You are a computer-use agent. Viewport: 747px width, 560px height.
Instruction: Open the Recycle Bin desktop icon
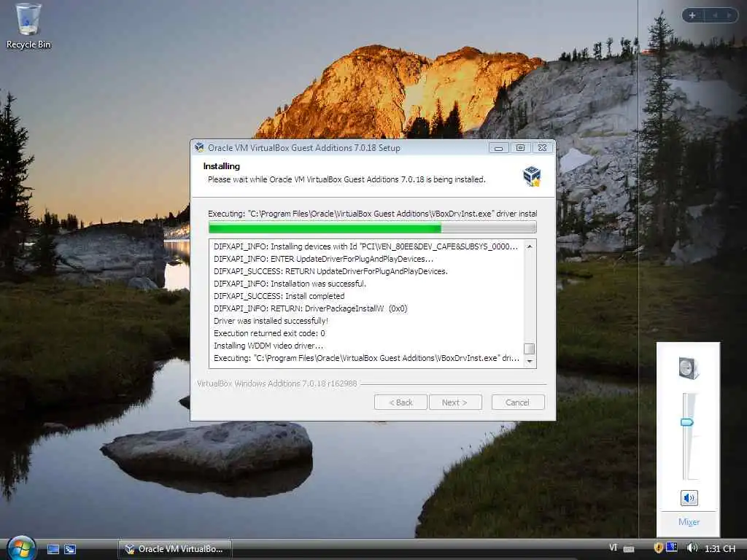28,26
